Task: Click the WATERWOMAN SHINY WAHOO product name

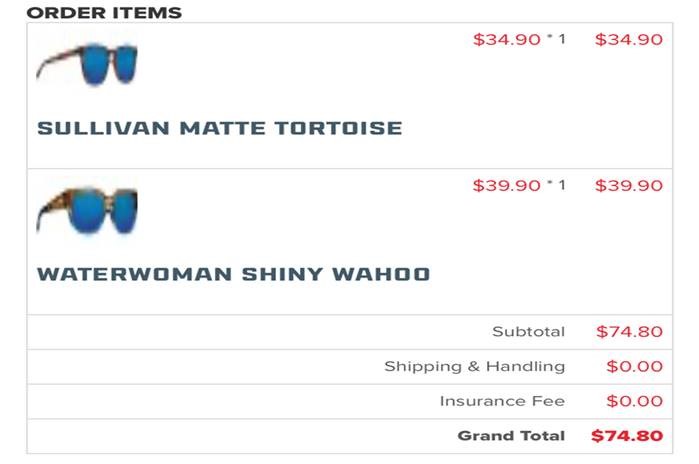Action: (x=234, y=274)
